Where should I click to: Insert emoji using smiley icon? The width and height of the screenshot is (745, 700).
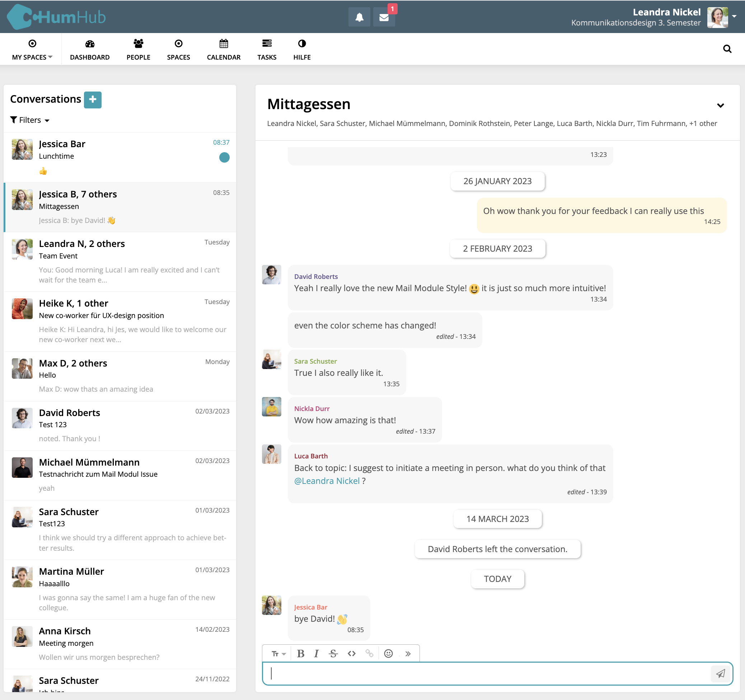388,653
